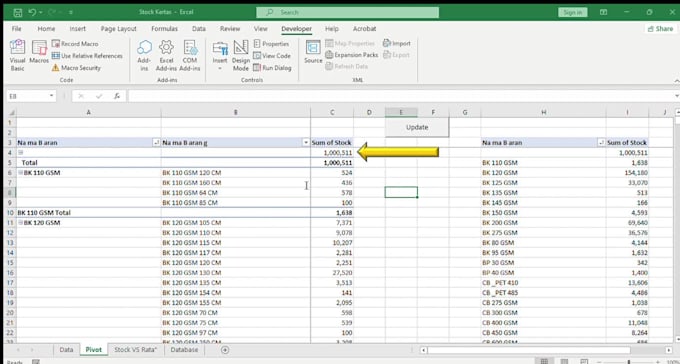Collapse the BK 120 GSM group
This screenshot has height=364, width=680.
click(x=20, y=223)
